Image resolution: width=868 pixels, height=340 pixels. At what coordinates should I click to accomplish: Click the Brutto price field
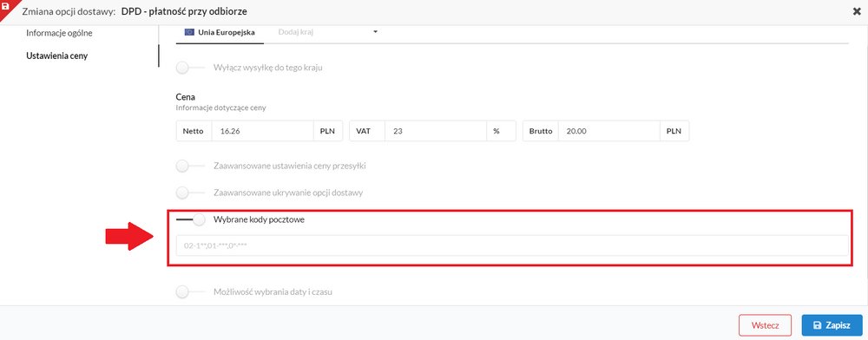609,132
